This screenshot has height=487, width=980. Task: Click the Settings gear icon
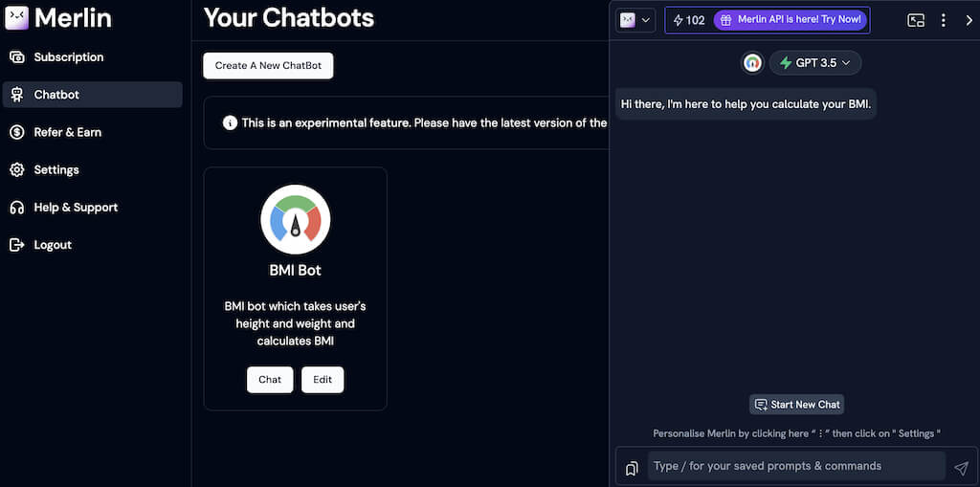17,170
